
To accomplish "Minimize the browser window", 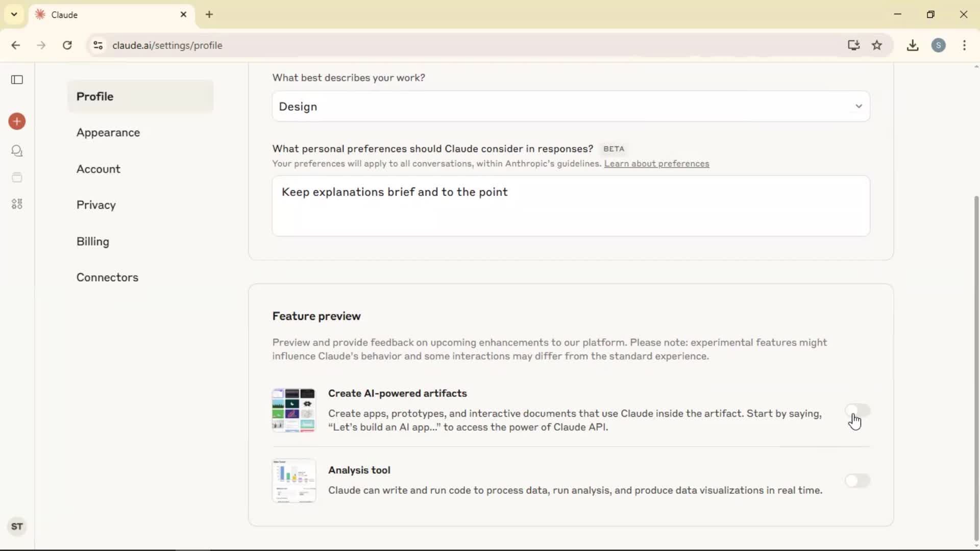I will tap(898, 14).
